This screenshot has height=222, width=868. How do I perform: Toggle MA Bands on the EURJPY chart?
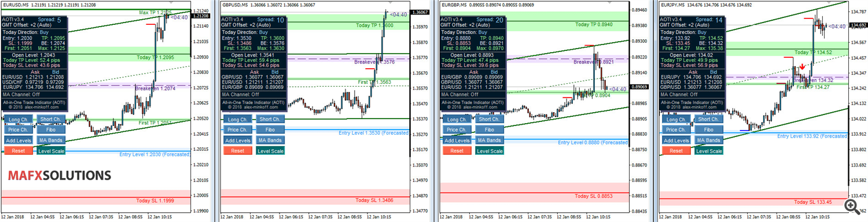tap(708, 140)
